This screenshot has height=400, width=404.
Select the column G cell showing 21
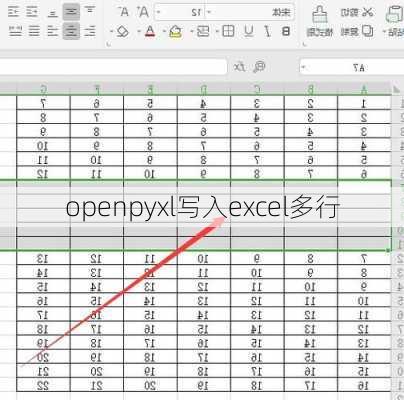(43, 371)
